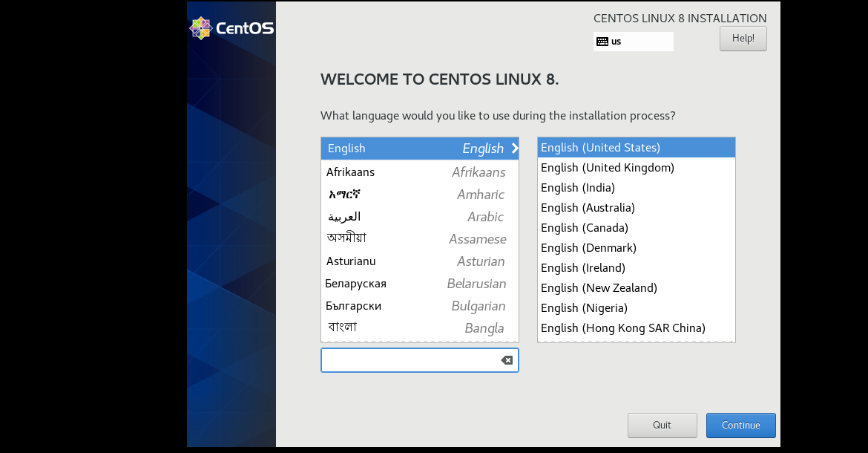The width and height of the screenshot is (868, 453).
Task: Choose English (Denmark) locale
Action: point(636,247)
